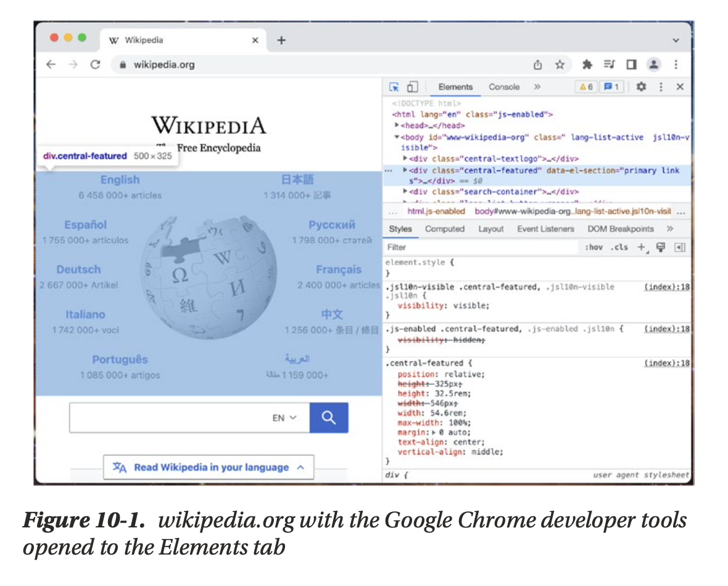728x586 pixels.
Task: Click the Wikipedia search input field
Action: [167, 418]
